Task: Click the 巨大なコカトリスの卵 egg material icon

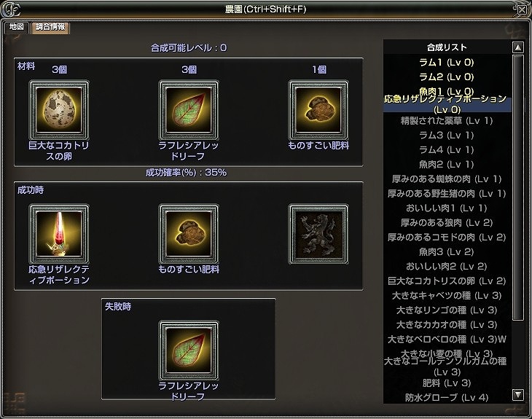Action: click(x=59, y=109)
